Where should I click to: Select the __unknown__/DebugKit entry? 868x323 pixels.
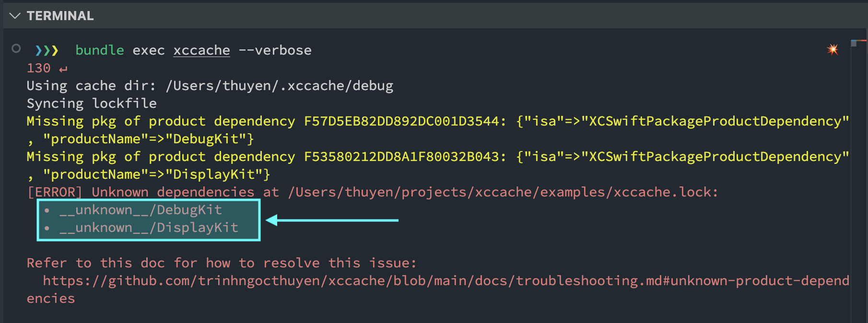[x=141, y=210]
